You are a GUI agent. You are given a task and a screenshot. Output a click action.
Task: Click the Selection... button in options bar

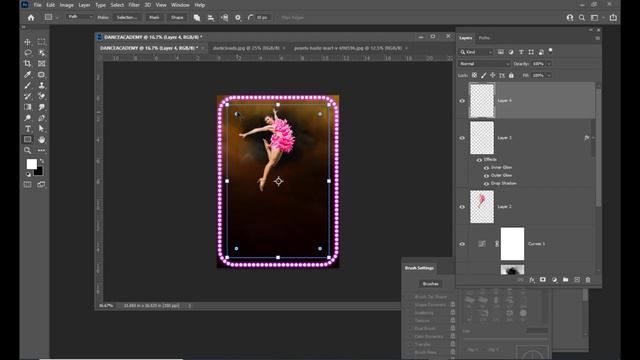[127, 18]
